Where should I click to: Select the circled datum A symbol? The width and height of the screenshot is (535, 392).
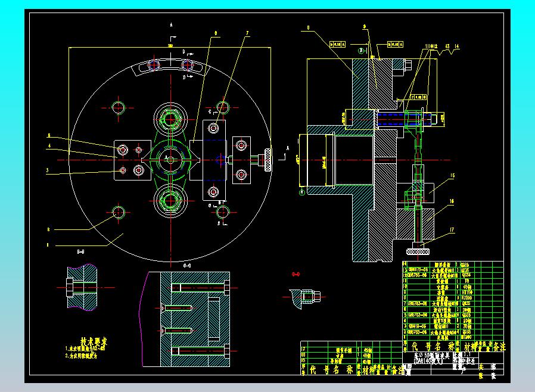pyautogui.click(x=301, y=193)
